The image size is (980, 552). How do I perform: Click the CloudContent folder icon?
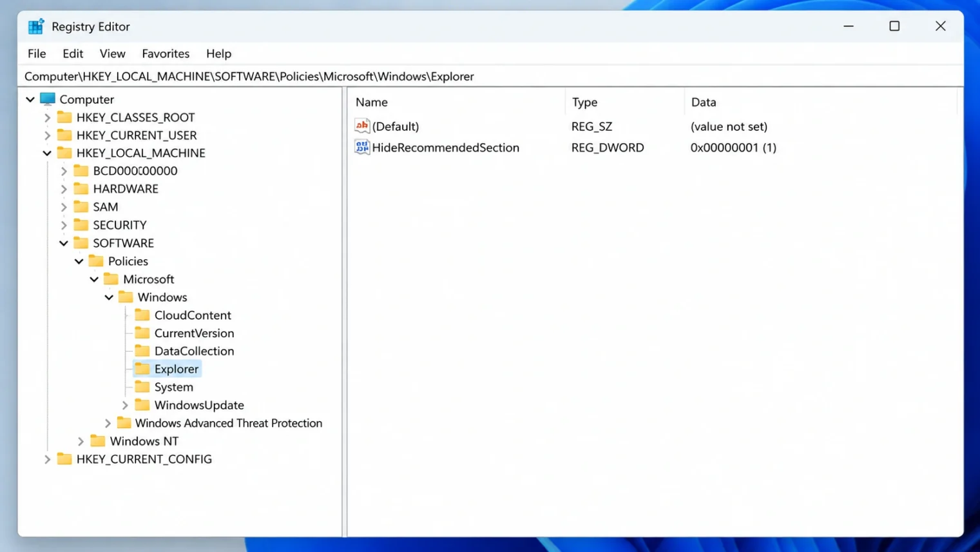tap(142, 315)
